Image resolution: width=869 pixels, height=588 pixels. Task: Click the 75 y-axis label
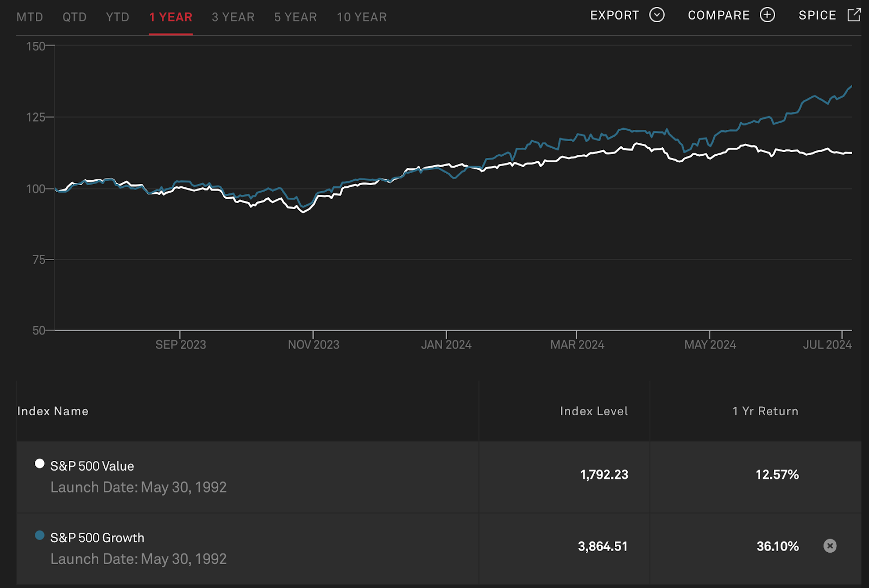coord(39,260)
